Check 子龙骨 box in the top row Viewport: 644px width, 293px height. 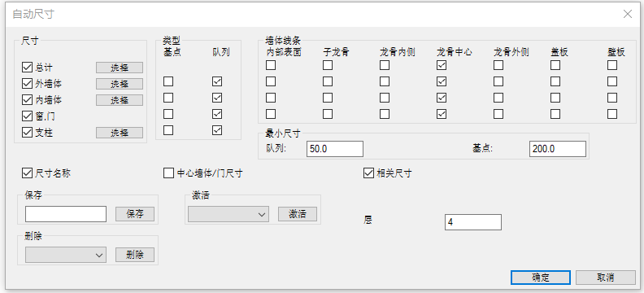pyautogui.click(x=328, y=65)
